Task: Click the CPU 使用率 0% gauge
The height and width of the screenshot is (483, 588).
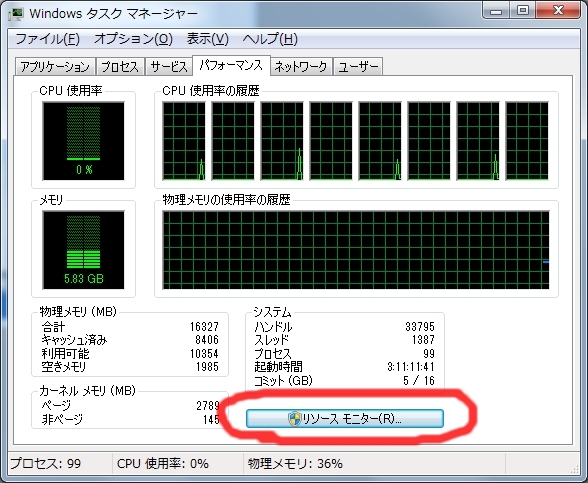Action: point(83,141)
